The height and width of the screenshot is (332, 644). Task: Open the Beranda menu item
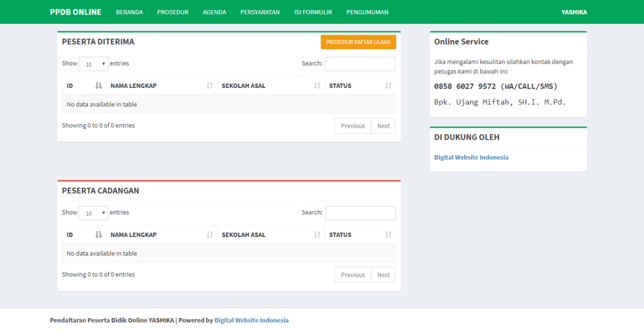click(129, 12)
